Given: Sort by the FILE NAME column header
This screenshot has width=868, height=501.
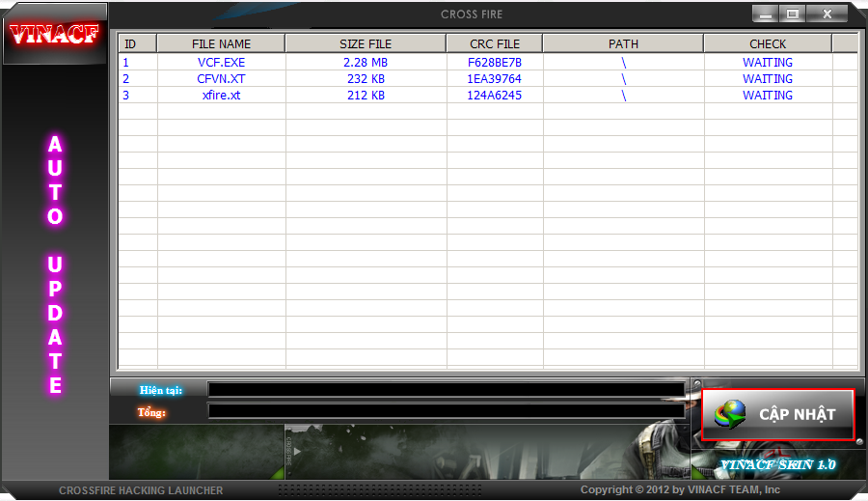Looking at the screenshot, I should coord(221,43).
